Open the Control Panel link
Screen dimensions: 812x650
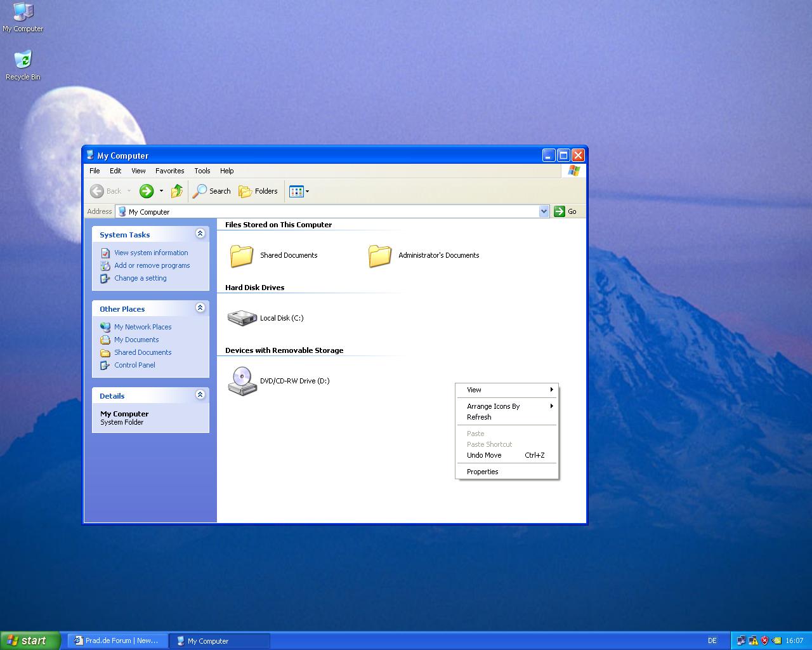[134, 365]
